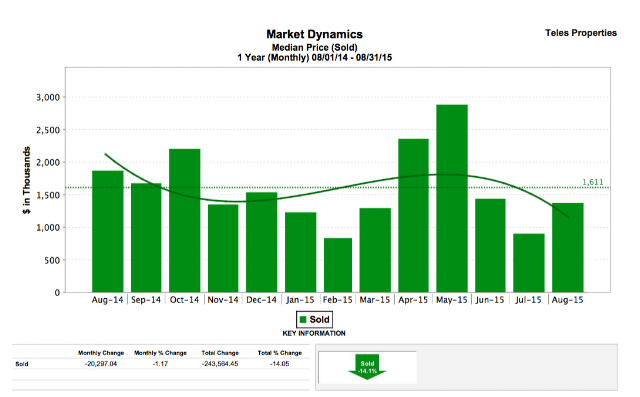Click the green Sold legend square
The width and height of the screenshot is (640, 397).
pos(303,319)
